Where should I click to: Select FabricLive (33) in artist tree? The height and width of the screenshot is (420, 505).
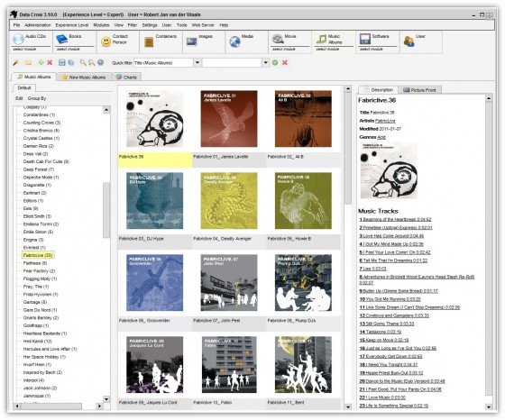point(38,255)
